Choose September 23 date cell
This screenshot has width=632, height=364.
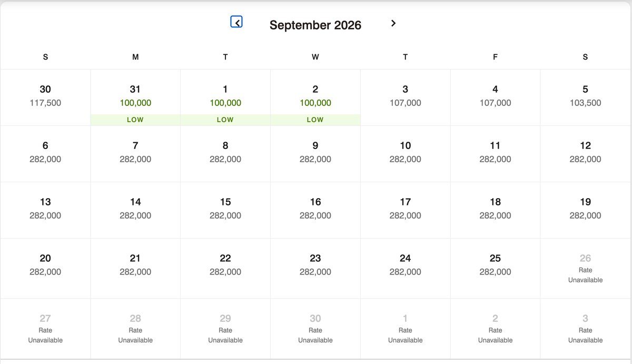coord(315,265)
